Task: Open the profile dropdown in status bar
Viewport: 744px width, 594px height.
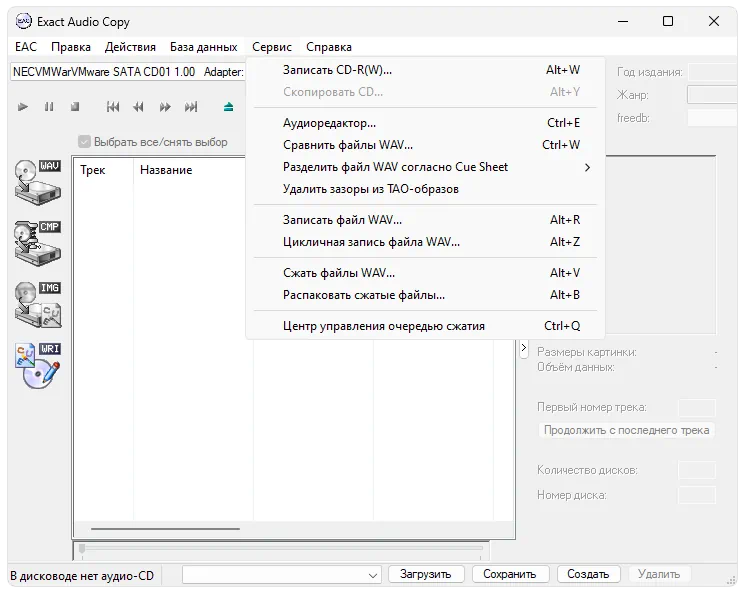Action: (281, 575)
